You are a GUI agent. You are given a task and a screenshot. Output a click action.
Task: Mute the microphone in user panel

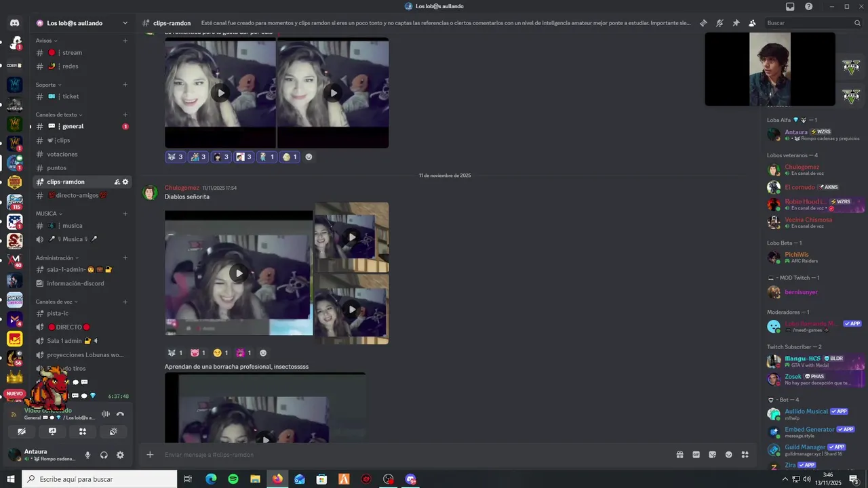(87, 455)
